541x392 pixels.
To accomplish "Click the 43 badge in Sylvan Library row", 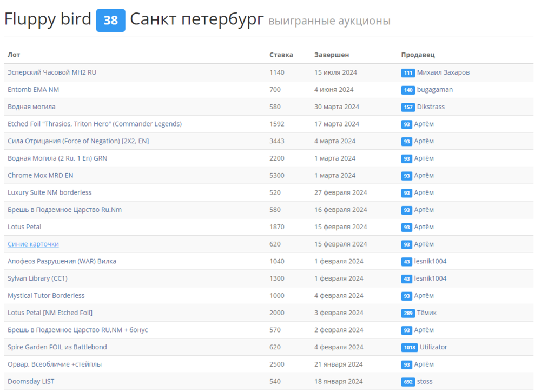I will (406, 278).
